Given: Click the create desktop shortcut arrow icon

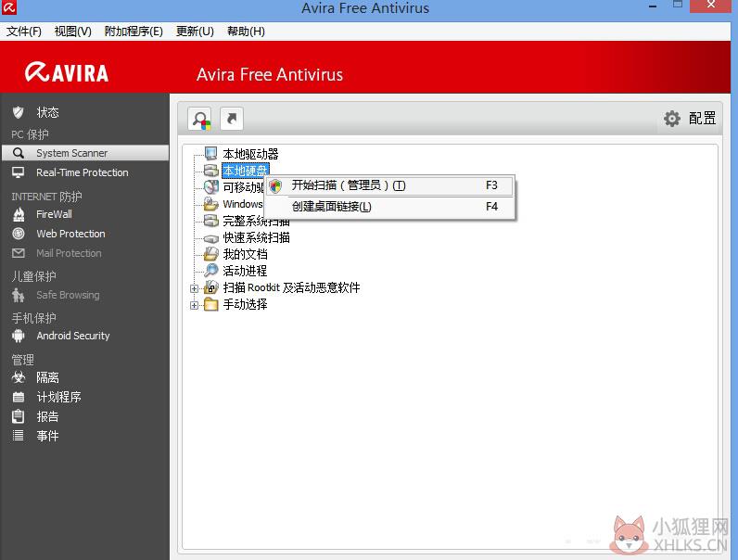Looking at the screenshot, I should click(x=232, y=119).
